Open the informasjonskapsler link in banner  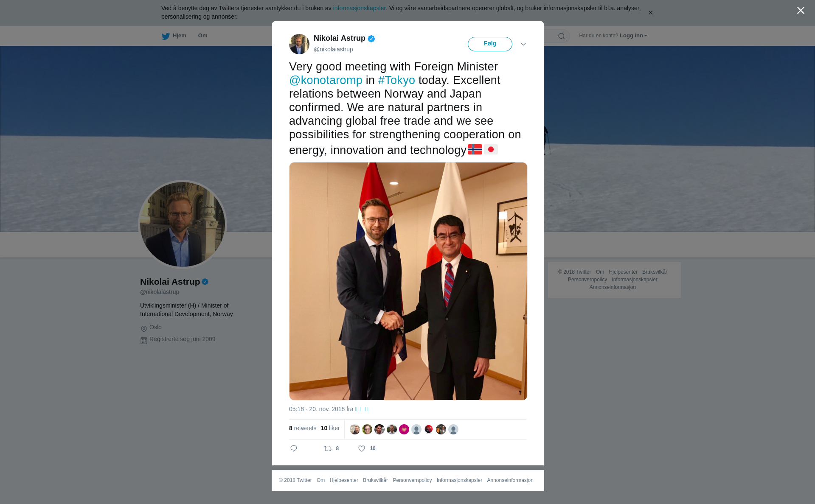(x=359, y=8)
